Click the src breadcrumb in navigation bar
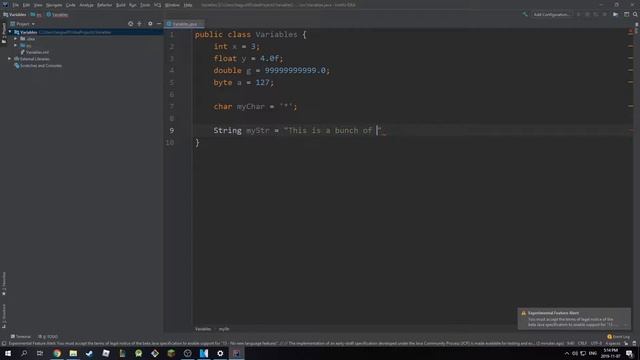Viewport: 640px width, 360px height. (36, 14)
